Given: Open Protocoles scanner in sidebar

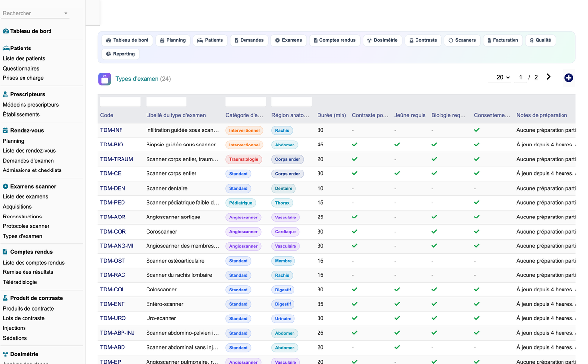Looking at the screenshot, I should 26,226.
